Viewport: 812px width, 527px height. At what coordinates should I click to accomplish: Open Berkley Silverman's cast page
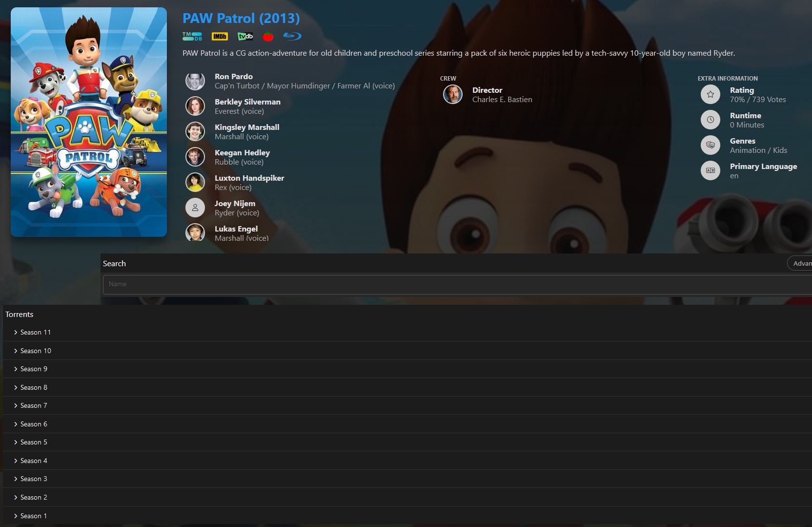tap(247, 102)
